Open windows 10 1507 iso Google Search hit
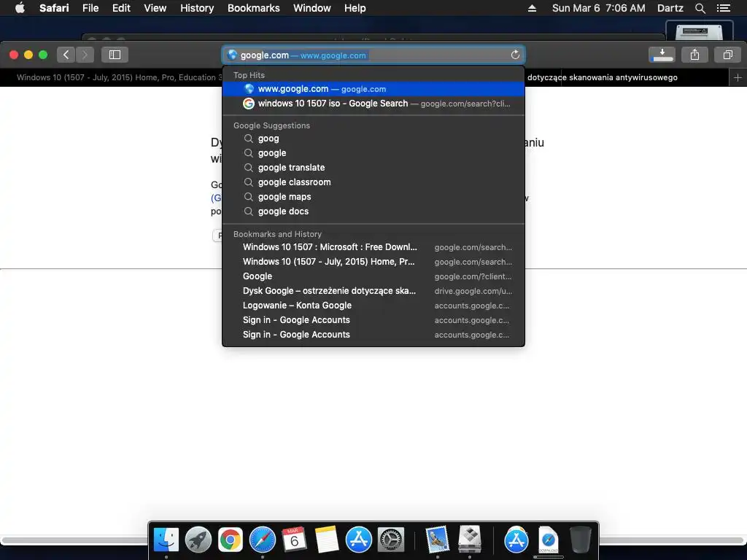747x560 pixels. coord(373,104)
